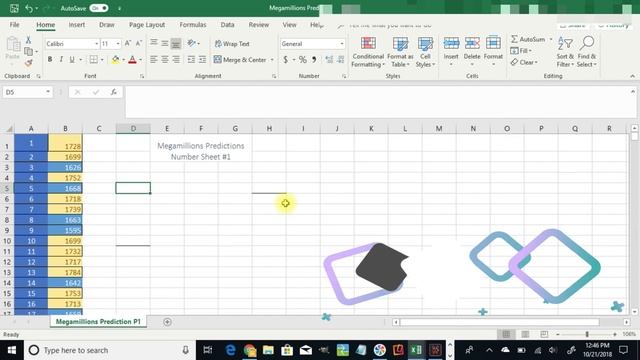The image size is (640, 360).
Task: Open Sort & Filter menu
Action: click(565, 52)
